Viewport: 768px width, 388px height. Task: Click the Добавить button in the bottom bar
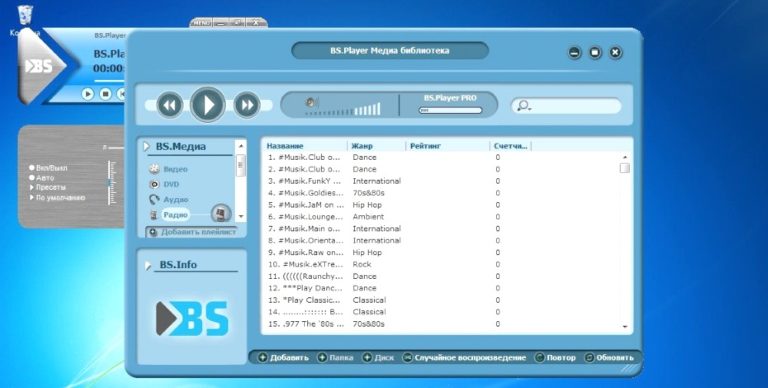click(x=284, y=358)
